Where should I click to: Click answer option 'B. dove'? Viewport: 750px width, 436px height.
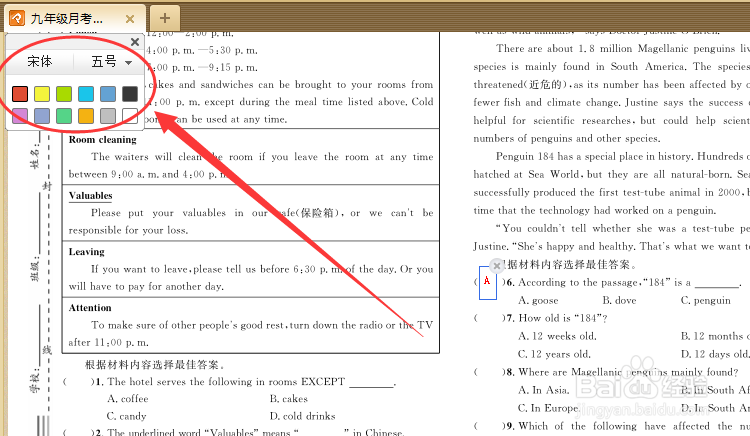[x=619, y=300]
